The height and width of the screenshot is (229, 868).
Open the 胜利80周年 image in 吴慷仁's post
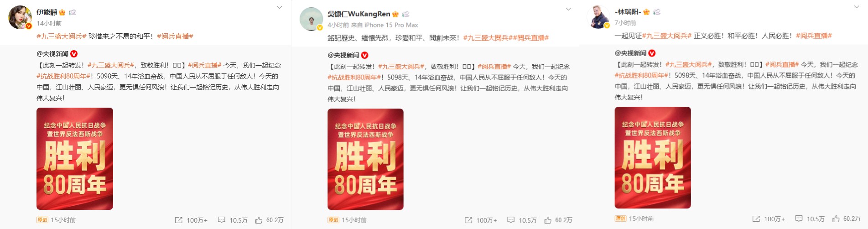click(365, 159)
